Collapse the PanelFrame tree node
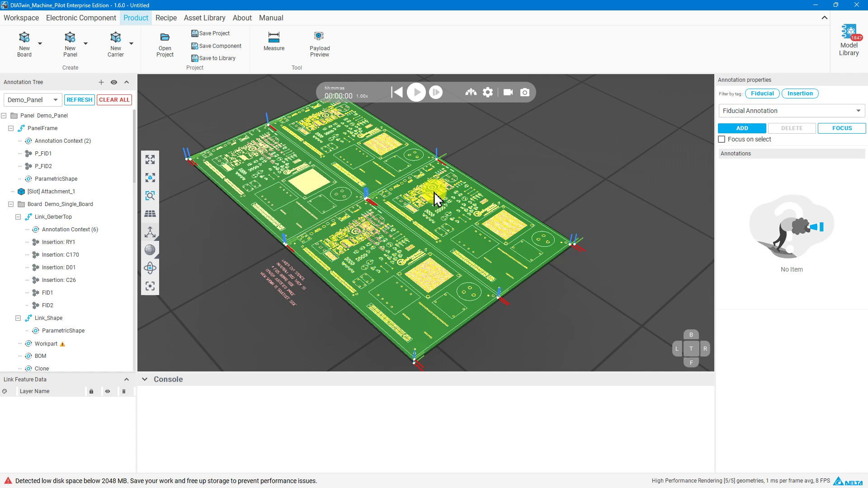Image resolution: width=868 pixels, height=488 pixels. pyautogui.click(x=11, y=128)
